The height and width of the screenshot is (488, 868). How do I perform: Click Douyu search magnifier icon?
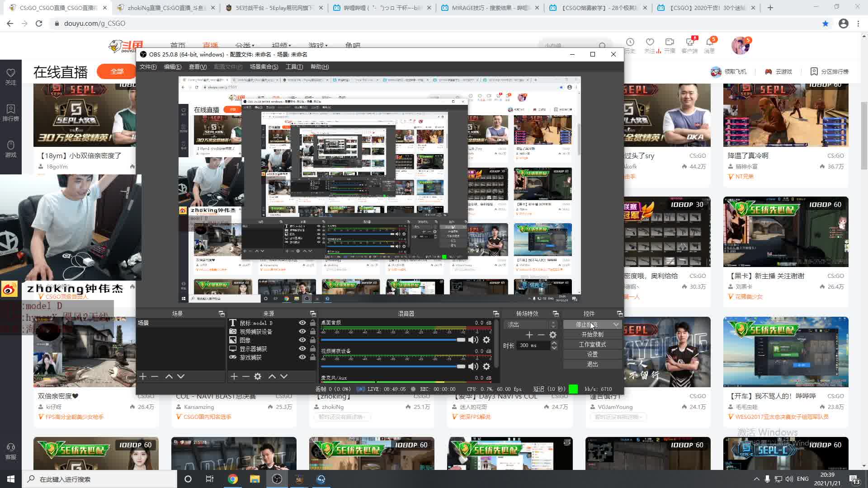tap(602, 46)
